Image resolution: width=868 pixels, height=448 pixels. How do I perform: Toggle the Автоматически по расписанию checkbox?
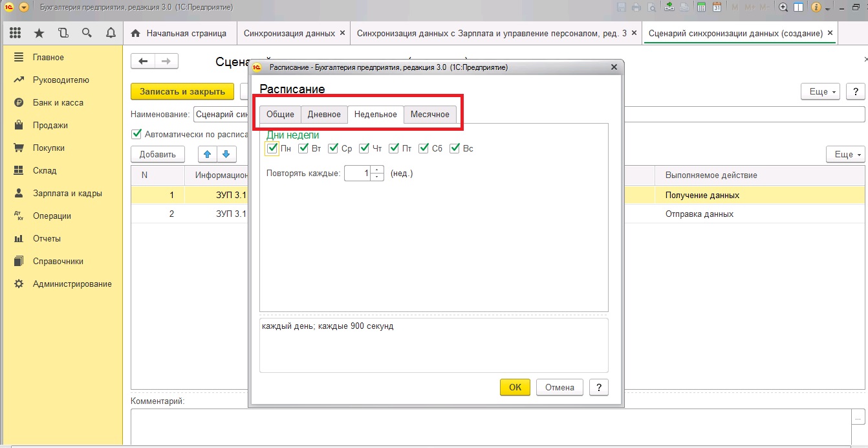(136, 134)
